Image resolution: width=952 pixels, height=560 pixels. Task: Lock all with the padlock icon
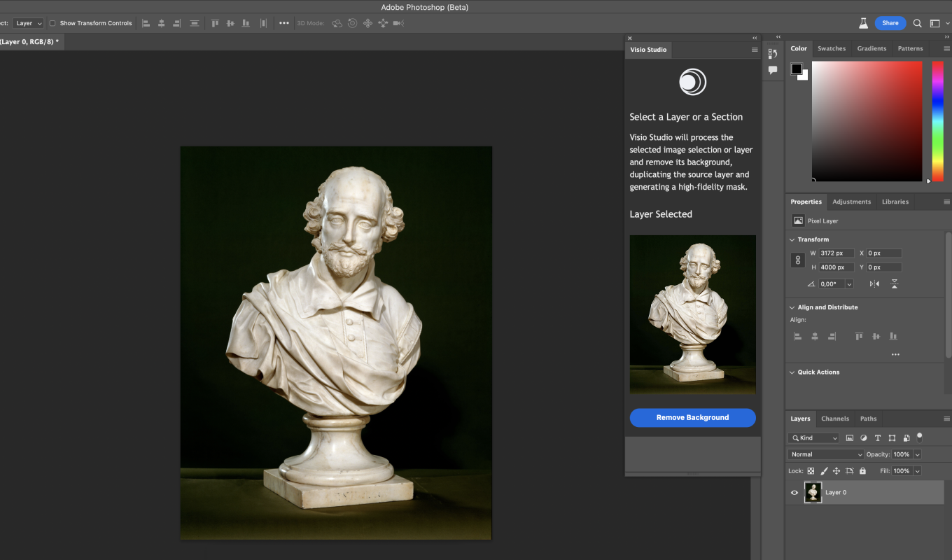861,471
